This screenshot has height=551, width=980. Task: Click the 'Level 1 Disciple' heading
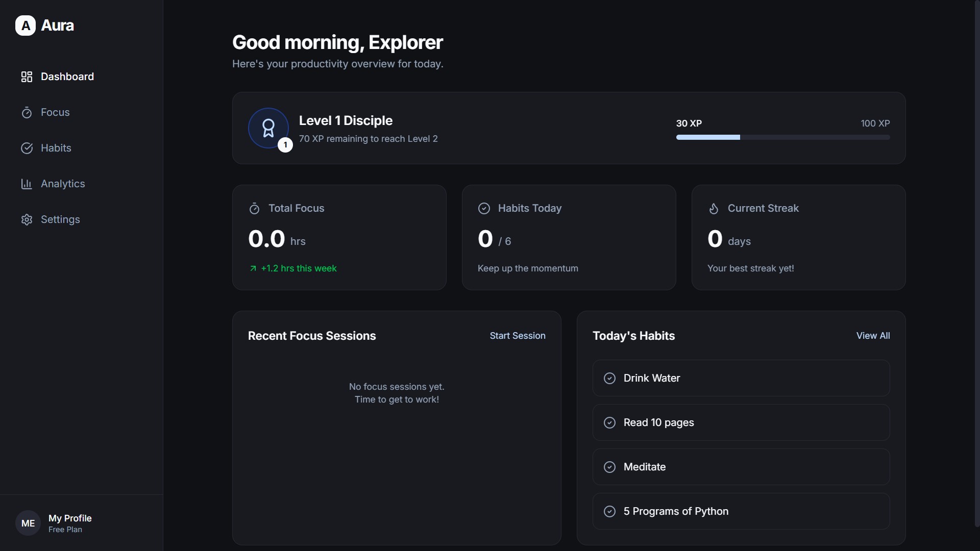(346, 121)
